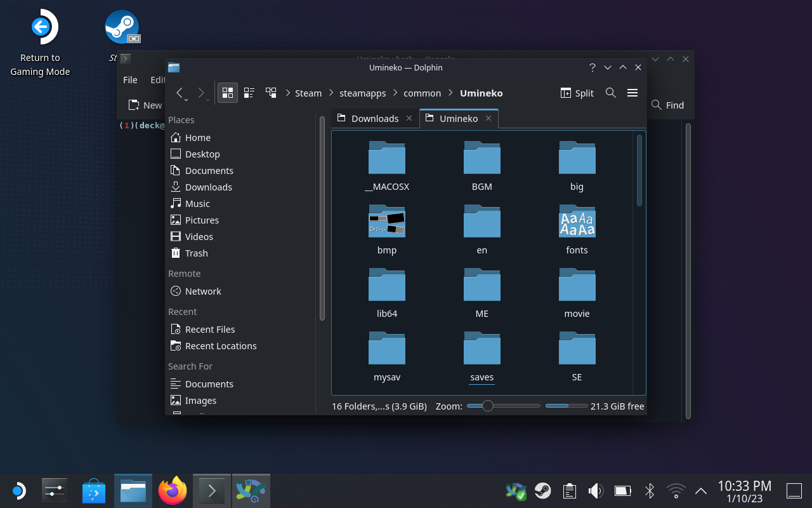Viewport: 812px width, 508px height.
Task: Navigate to common in the location breadcrumb
Action: [422, 93]
